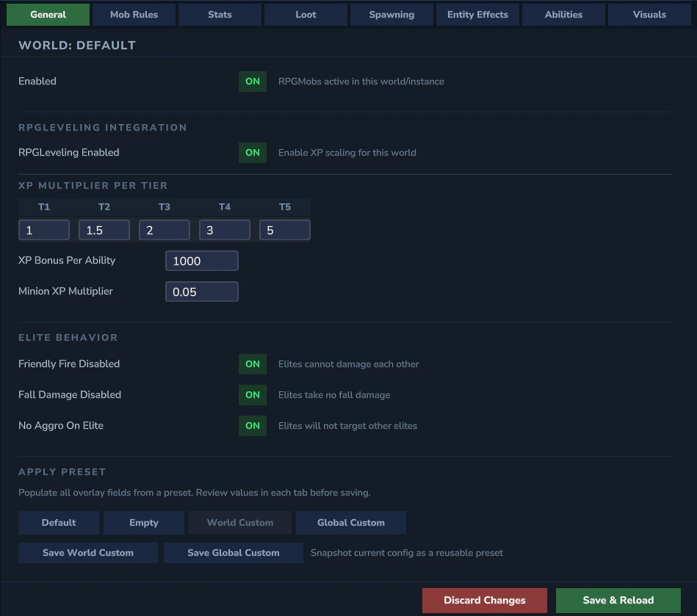Screen dimensions: 697x616
Task: Edit the T5 XP multiplier field
Action: point(285,231)
